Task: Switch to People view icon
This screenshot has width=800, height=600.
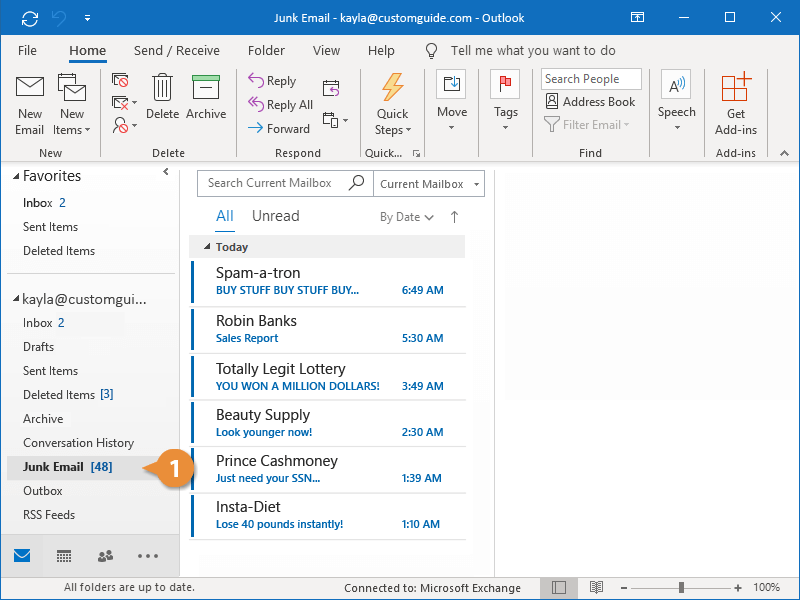Action: [105, 556]
